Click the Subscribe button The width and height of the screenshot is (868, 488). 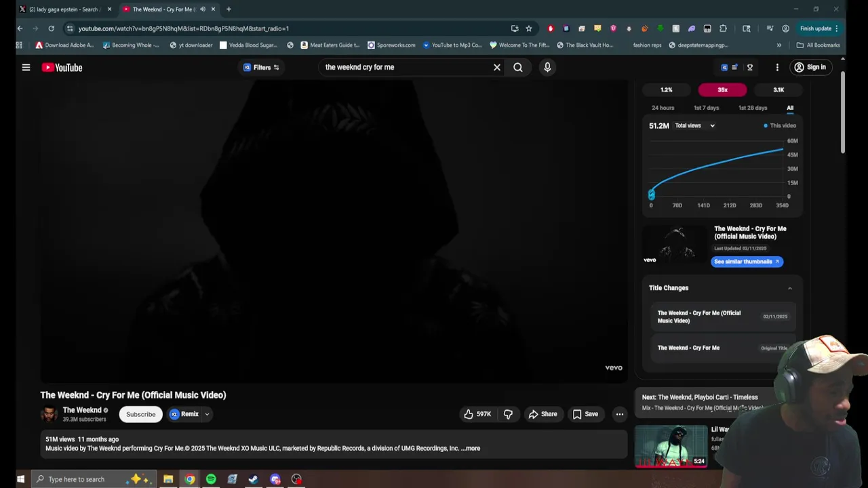(140, 414)
